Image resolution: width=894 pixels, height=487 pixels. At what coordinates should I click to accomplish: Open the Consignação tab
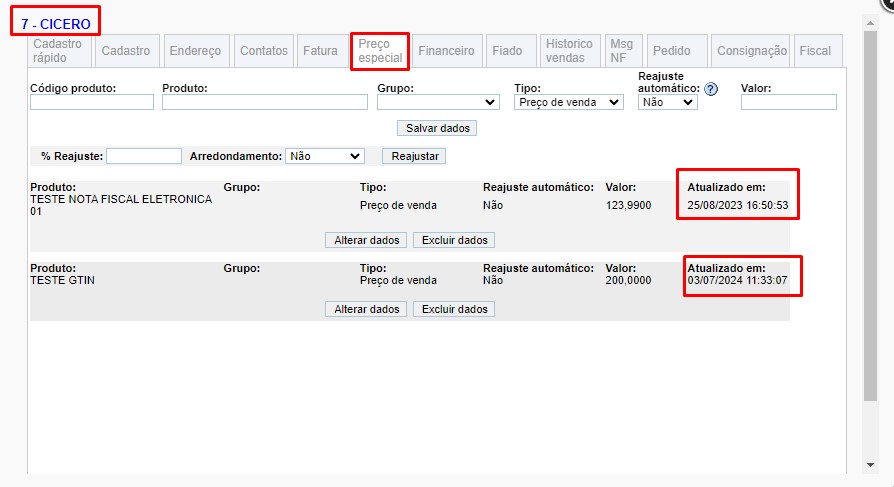751,51
